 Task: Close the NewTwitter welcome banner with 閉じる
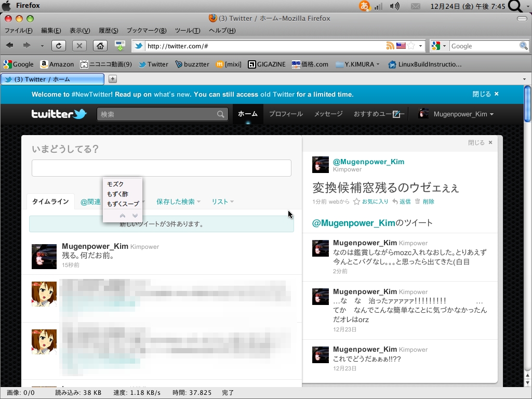pyautogui.click(x=486, y=94)
